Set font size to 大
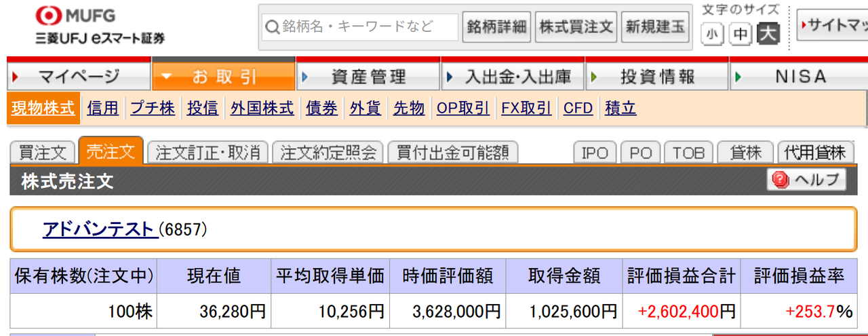Screen dimensions: 868x336 tap(769, 34)
